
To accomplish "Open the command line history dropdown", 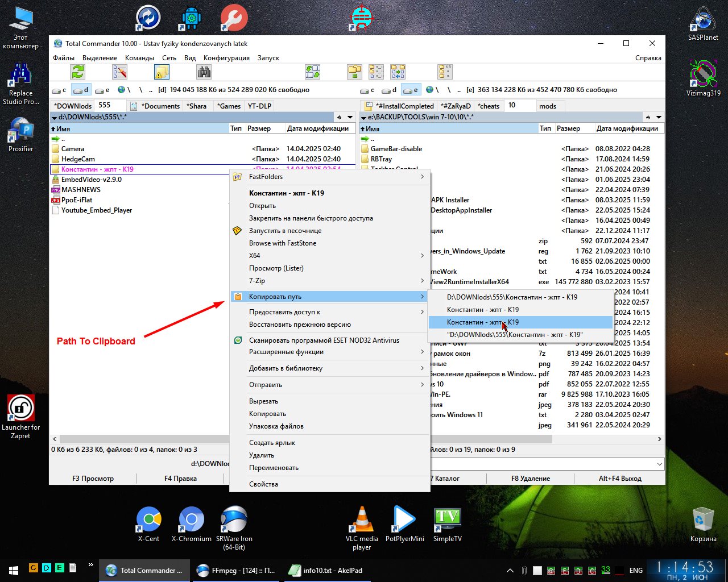I will coord(659,464).
